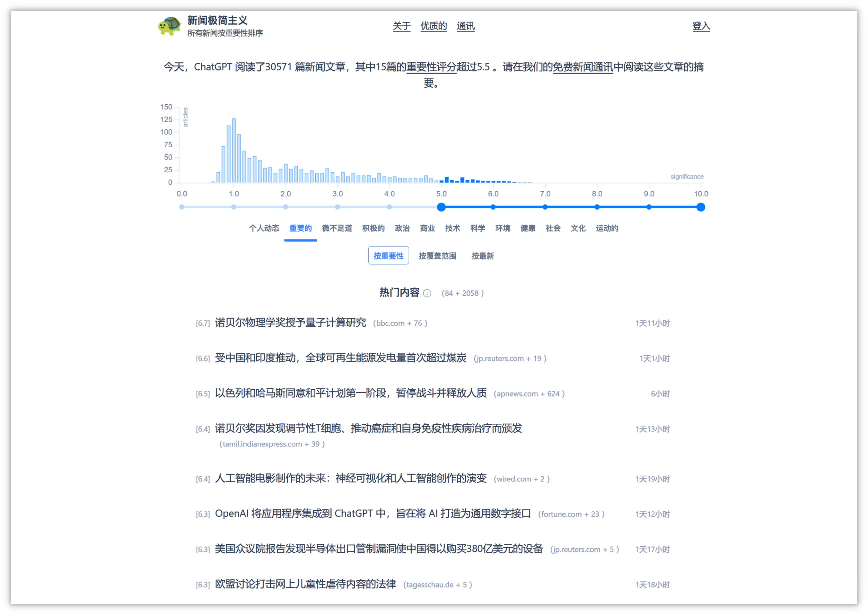Viewport: 868px width, 615px height.
Task: Switch to the 技术 category tab
Action: [452, 228]
